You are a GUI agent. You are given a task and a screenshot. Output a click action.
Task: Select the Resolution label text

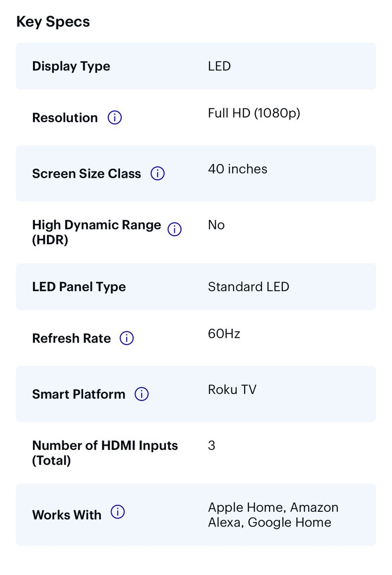click(x=65, y=118)
